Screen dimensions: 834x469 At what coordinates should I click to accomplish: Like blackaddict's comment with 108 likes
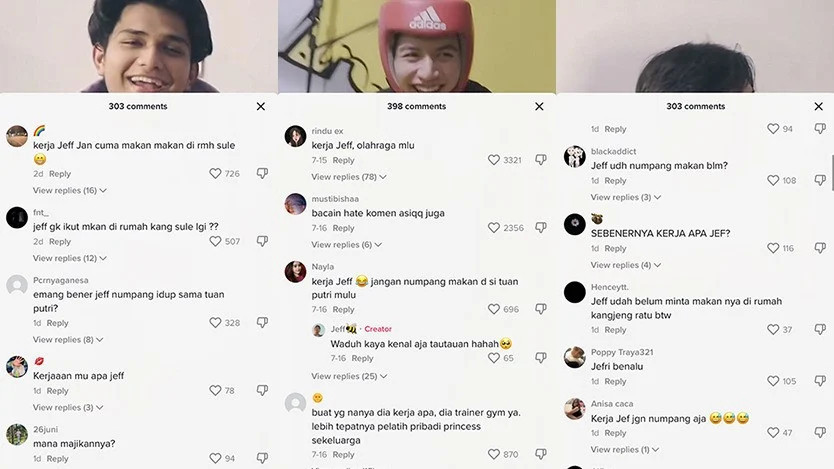point(773,180)
